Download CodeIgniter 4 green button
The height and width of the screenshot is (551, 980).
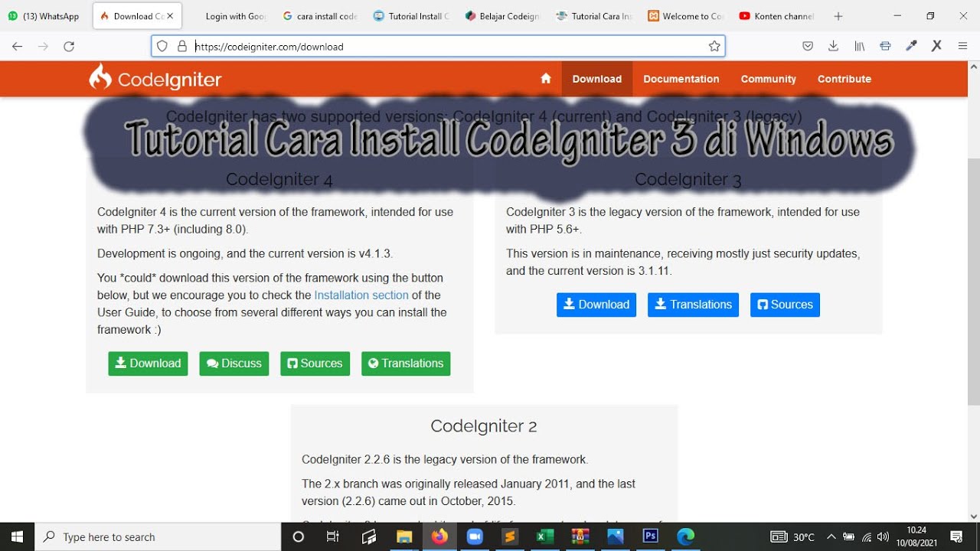[x=148, y=364]
